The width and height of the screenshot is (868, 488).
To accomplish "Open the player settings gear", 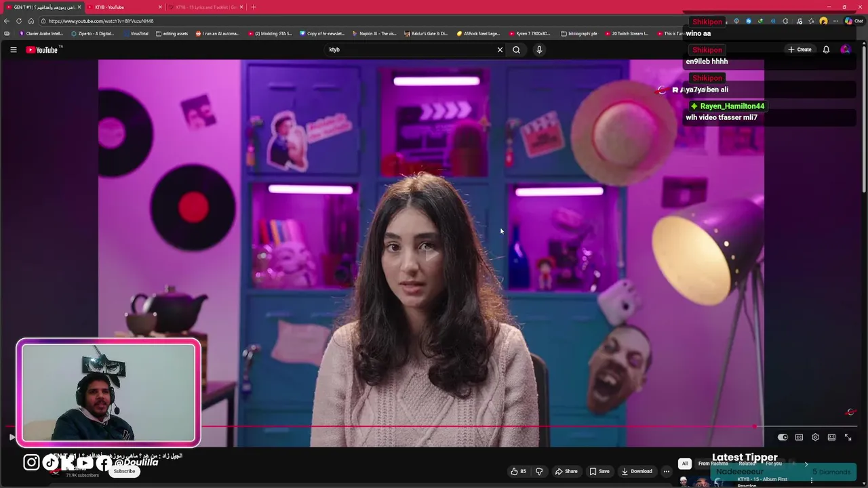I will click(x=815, y=437).
